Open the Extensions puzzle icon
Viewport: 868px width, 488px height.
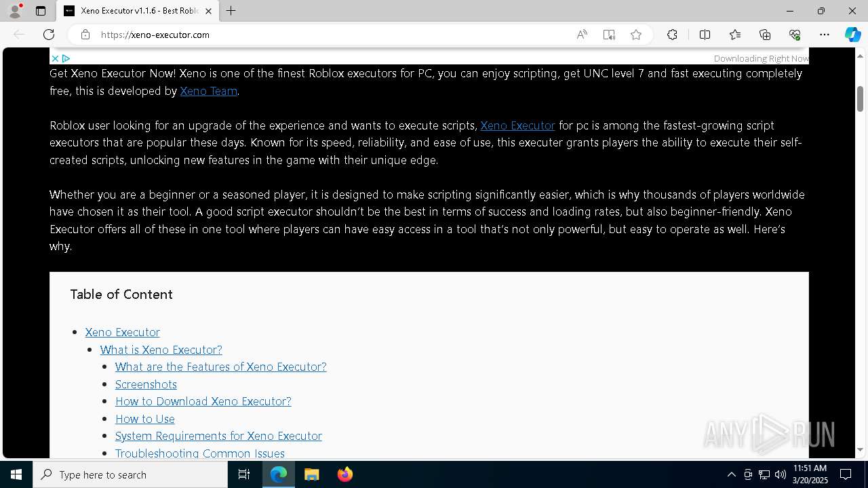tap(672, 35)
